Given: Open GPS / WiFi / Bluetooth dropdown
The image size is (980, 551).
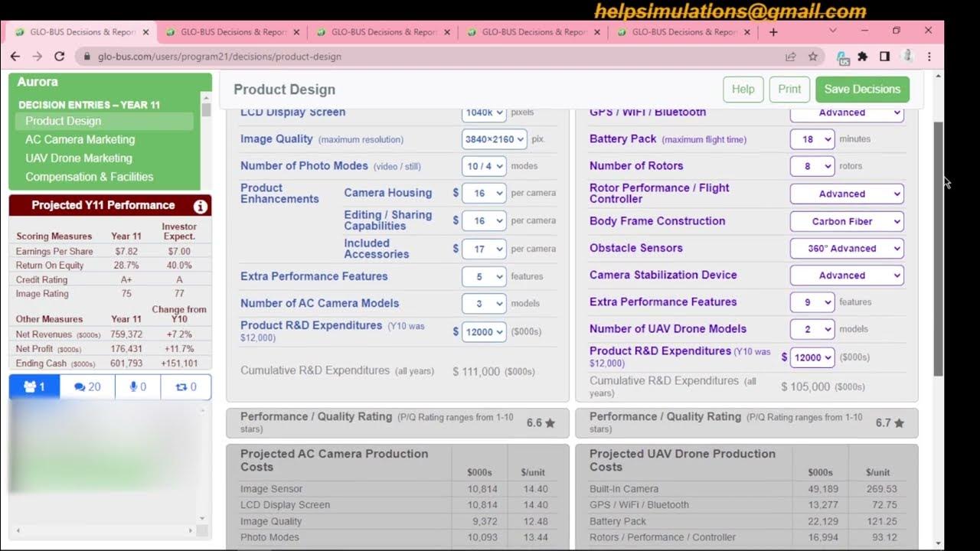Looking at the screenshot, I should [x=847, y=112].
